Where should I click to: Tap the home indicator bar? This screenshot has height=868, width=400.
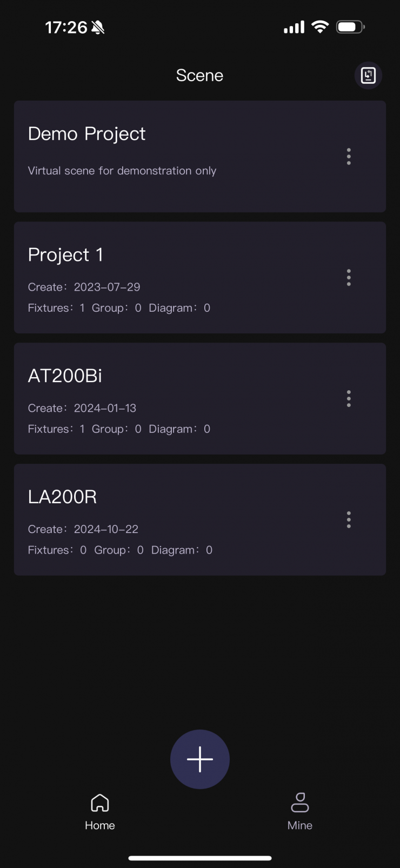click(200, 858)
